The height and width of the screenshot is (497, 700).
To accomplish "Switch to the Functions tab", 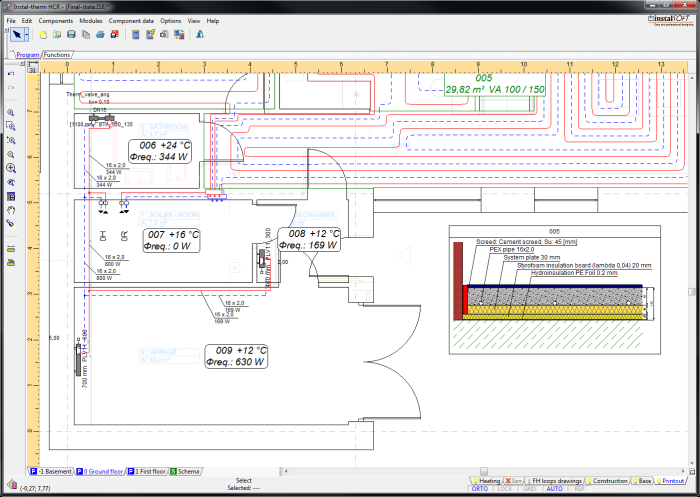I will pos(58,55).
